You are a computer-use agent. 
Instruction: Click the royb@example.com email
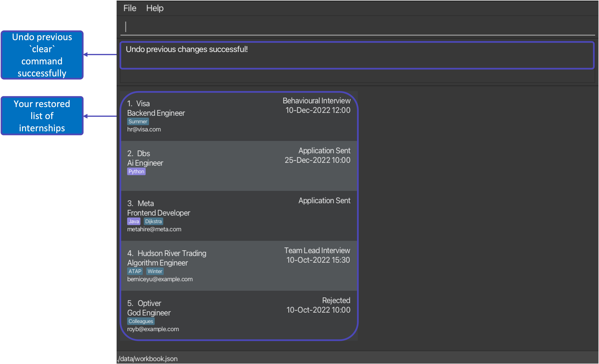pos(153,329)
